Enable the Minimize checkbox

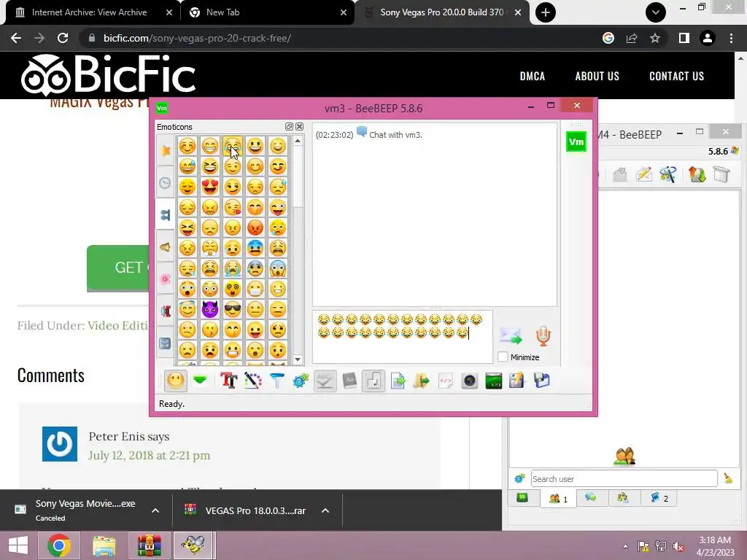502,357
